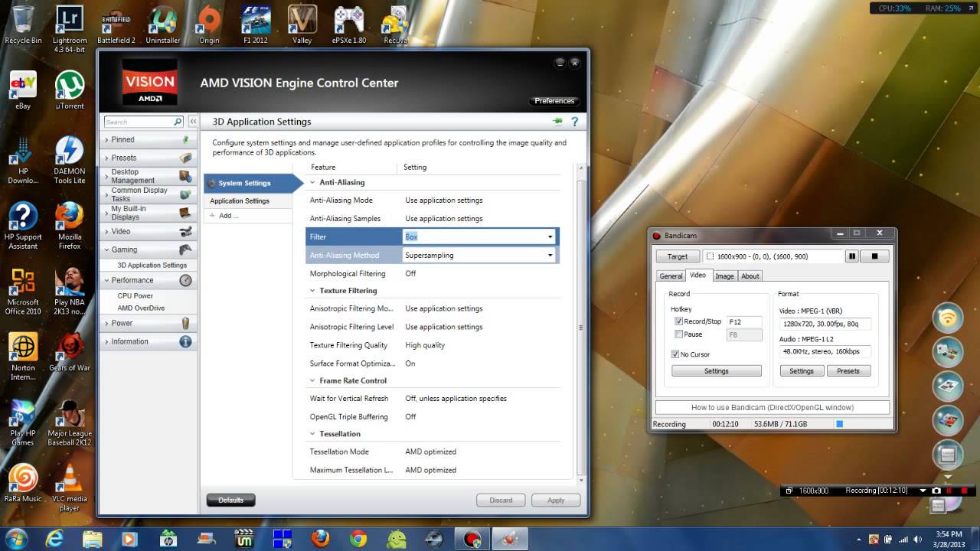This screenshot has height=551, width=980.
Task: Click the Record/Stop hotkey F12 field
Action: (x=744, y=322)
